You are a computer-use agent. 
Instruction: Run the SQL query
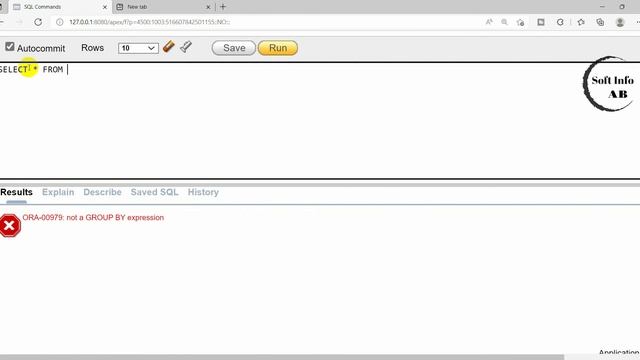point(278,48)
